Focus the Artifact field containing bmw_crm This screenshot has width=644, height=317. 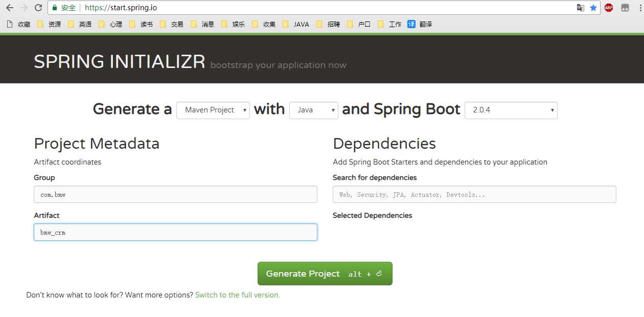point(175,232)
